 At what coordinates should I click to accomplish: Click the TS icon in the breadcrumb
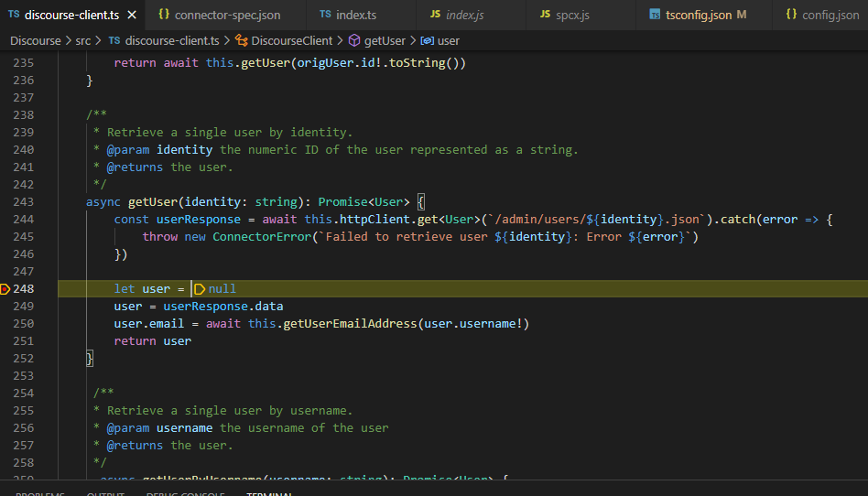pos(114,40)
